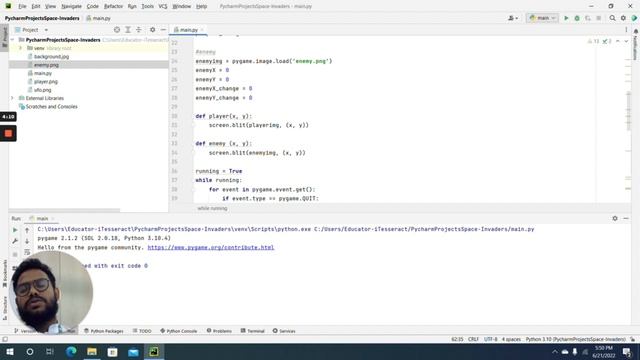Hide the Run tool window
The height and width of the screenshot is (360, 640).
626,218
